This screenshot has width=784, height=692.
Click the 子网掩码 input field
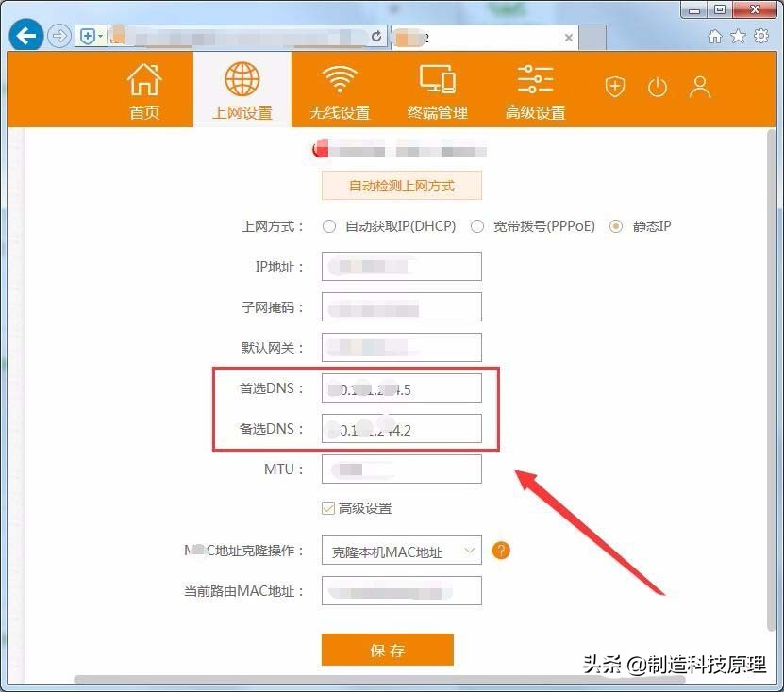click(402, 306)
